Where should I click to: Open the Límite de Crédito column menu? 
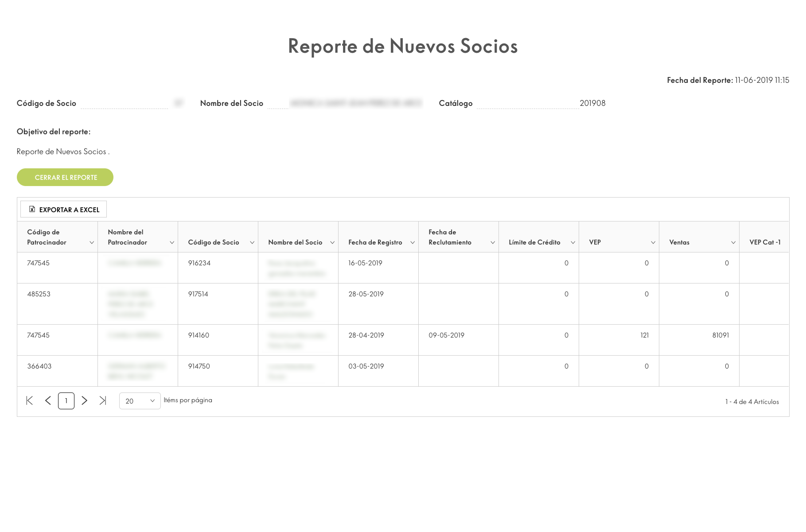573,243
